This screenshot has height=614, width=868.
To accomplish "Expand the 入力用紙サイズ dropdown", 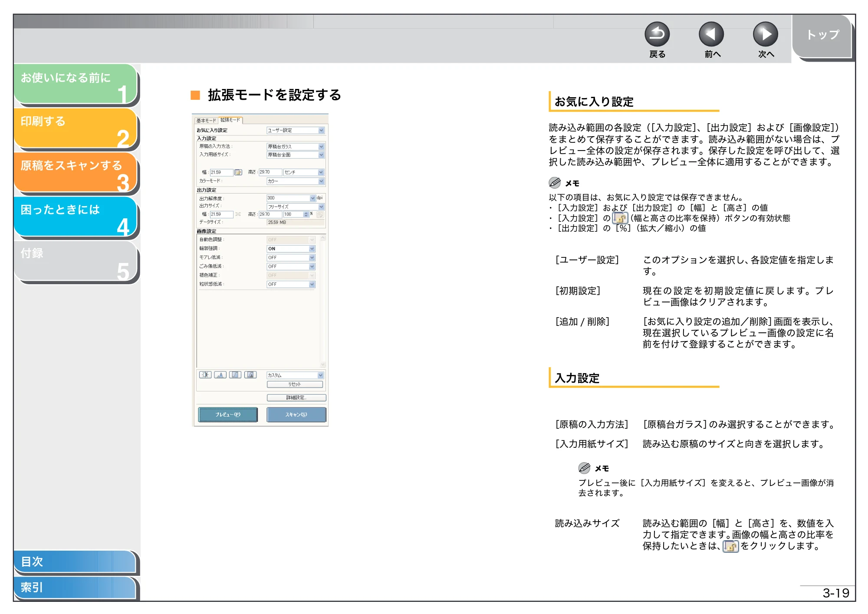I will pyautogui.click(x=295, y=155).
